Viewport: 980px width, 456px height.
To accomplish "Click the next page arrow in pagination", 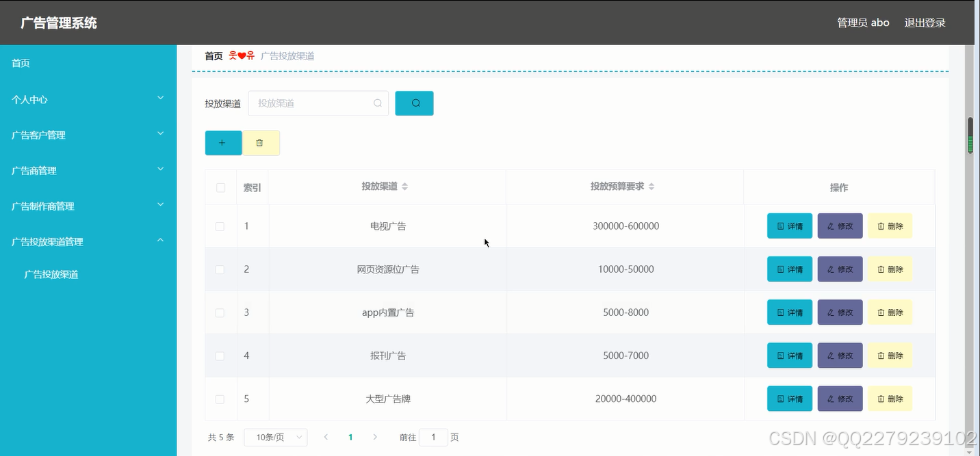I will point(375,437).
